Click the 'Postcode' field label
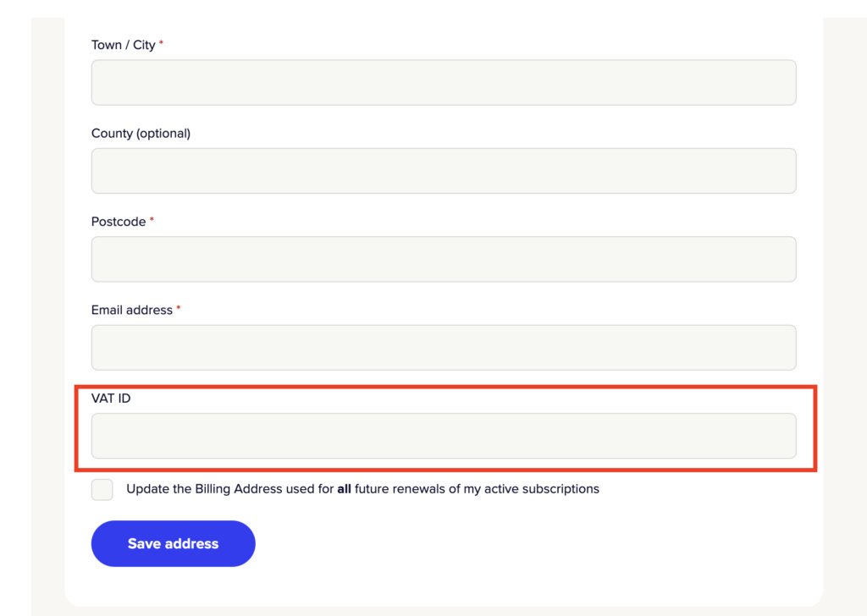The width and height of the screenshot is (867, 616). 119,222
